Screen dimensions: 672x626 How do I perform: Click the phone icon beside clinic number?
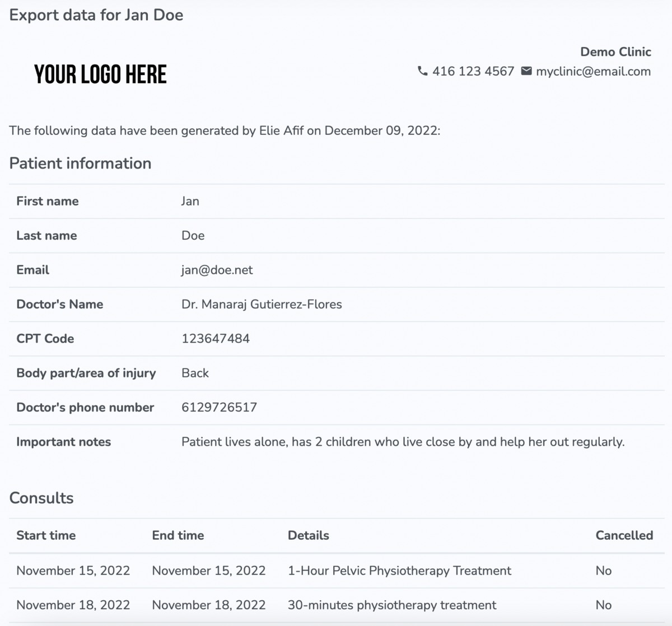(x=422, y=71)
